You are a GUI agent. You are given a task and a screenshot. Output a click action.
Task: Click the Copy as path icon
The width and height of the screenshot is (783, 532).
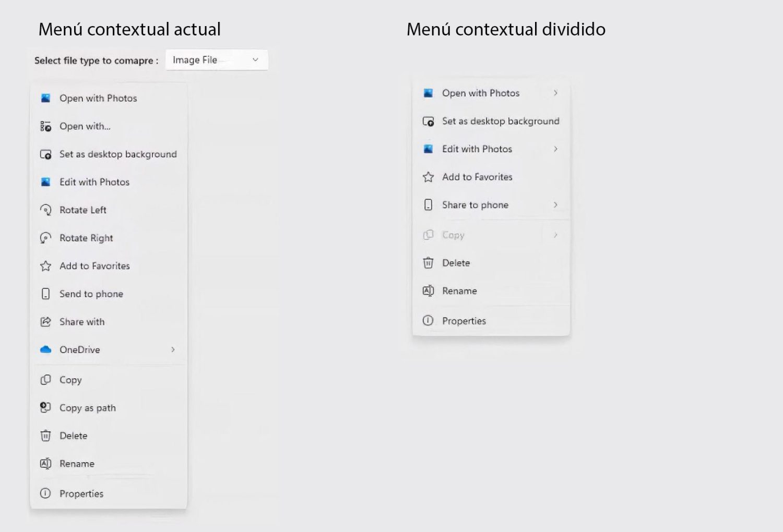pos(46,407)
